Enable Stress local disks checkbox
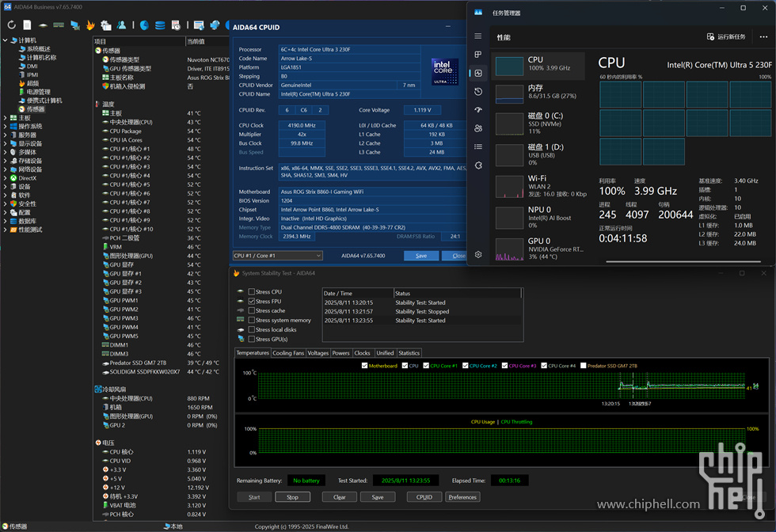 252,329
